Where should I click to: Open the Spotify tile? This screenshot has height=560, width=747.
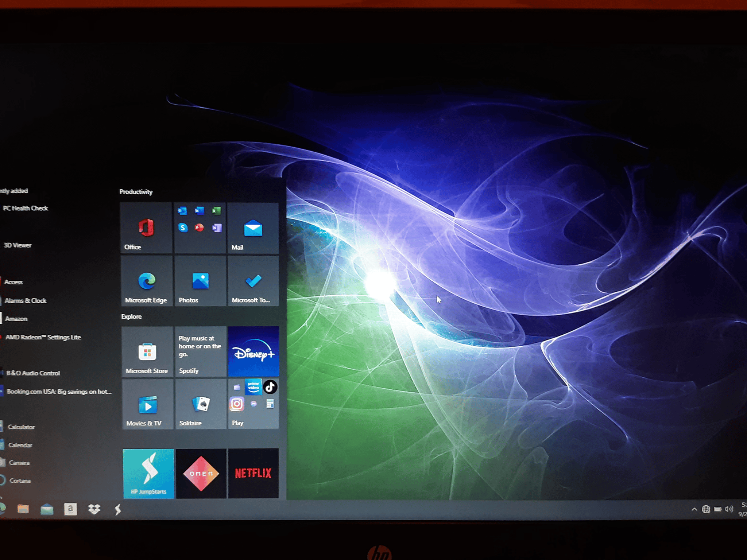point(201,351)
